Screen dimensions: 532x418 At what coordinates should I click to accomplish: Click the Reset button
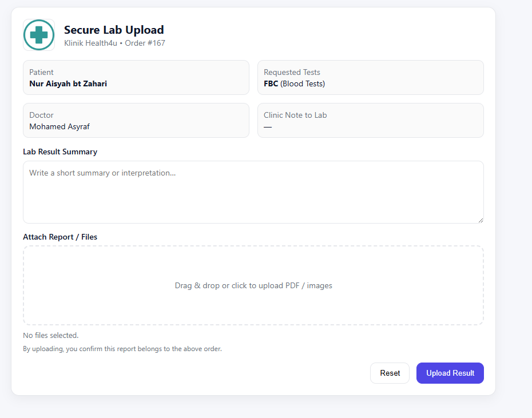pyautogui.click(x=390, y=373)
